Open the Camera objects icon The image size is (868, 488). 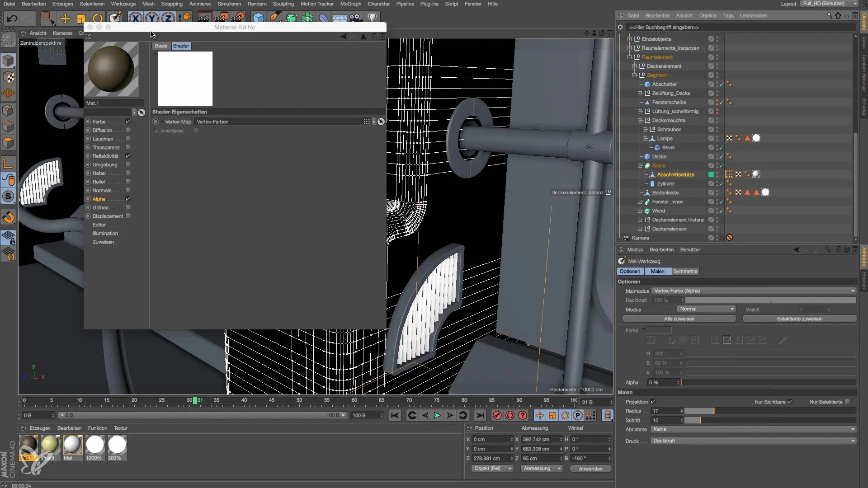click(356, 19)
